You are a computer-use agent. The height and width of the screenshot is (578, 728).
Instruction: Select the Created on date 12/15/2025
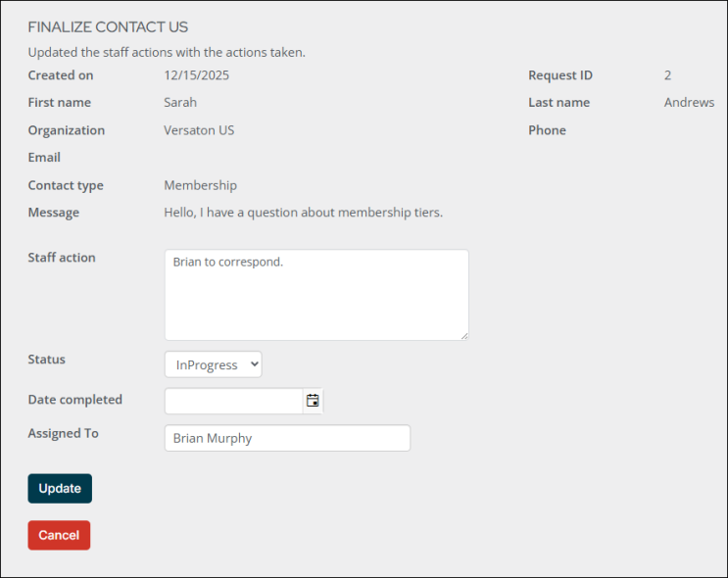196,75
